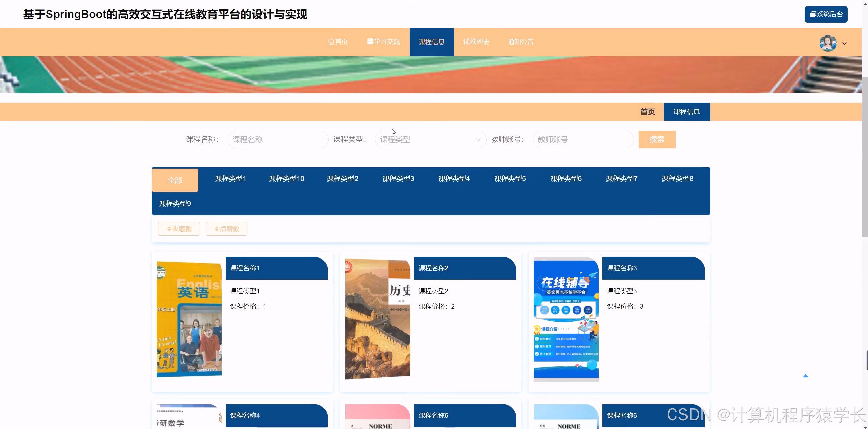The width and height of the screenshot is (868, 429).
Task: Switch to 首页 in the breadcrumb bar
Action: (x=647, y=112)
